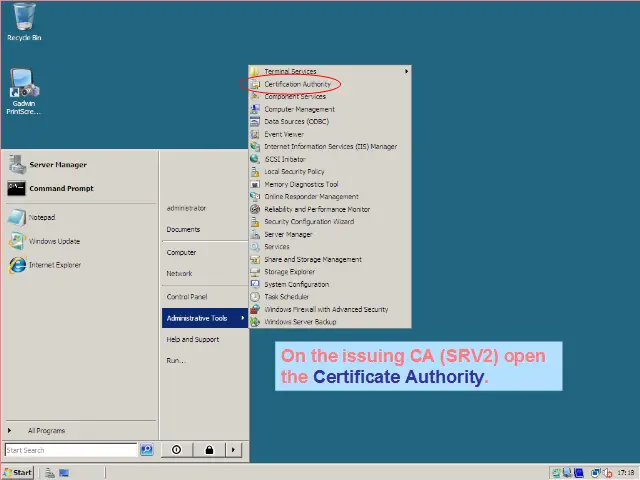
Task: Click the Start button on taskbar
Action: pyautogui.click(x=18, y=472)
